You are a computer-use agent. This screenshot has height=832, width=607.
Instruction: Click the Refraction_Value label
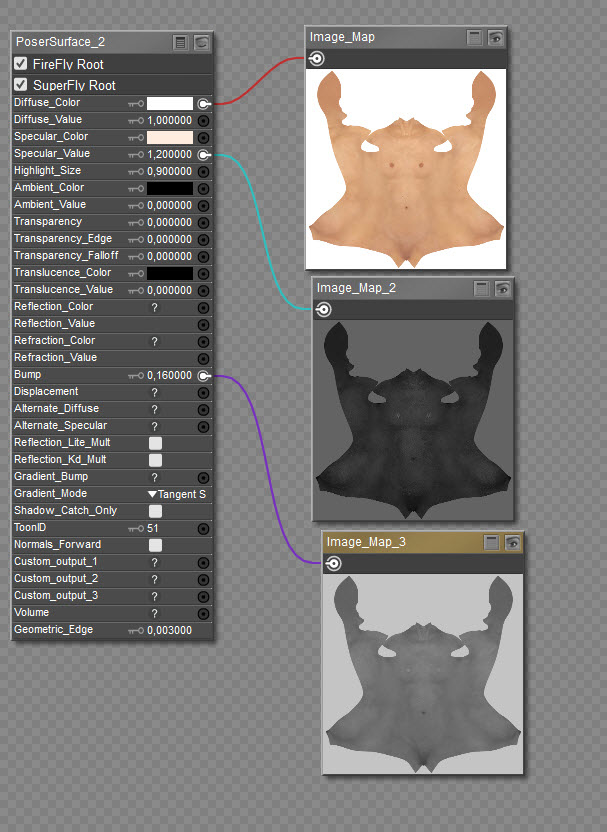point(56,357)
